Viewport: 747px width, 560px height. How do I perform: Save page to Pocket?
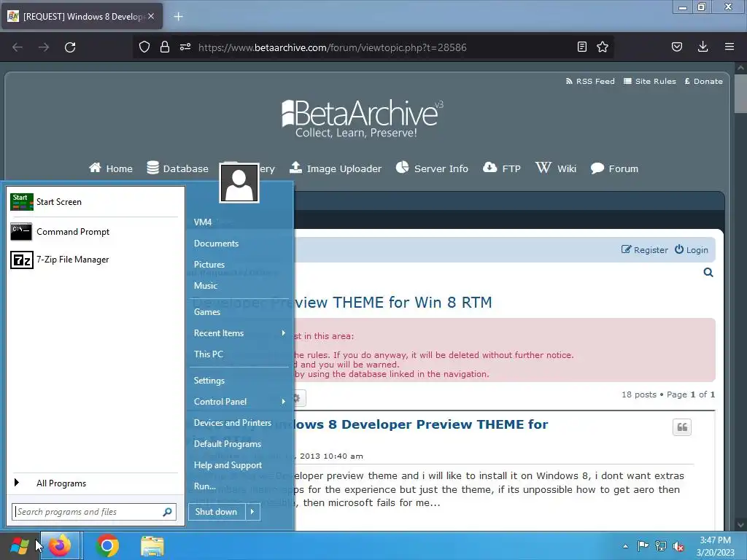pyautogui.click(x=676, y=47)
